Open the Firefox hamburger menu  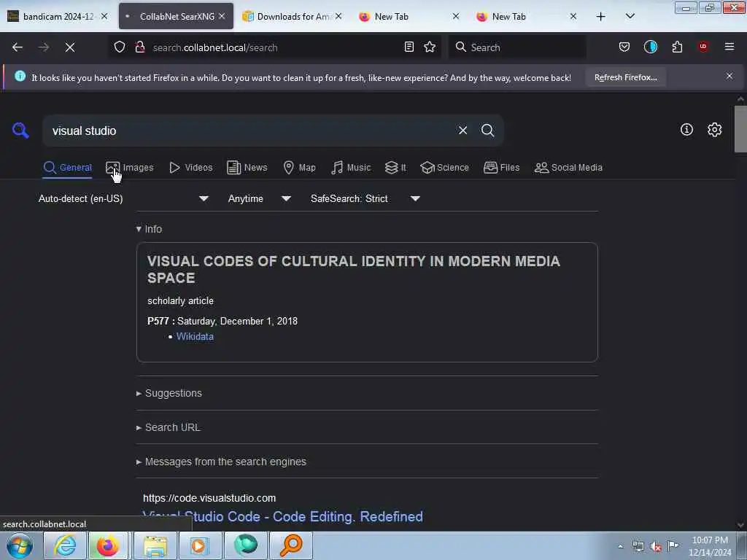729,47
